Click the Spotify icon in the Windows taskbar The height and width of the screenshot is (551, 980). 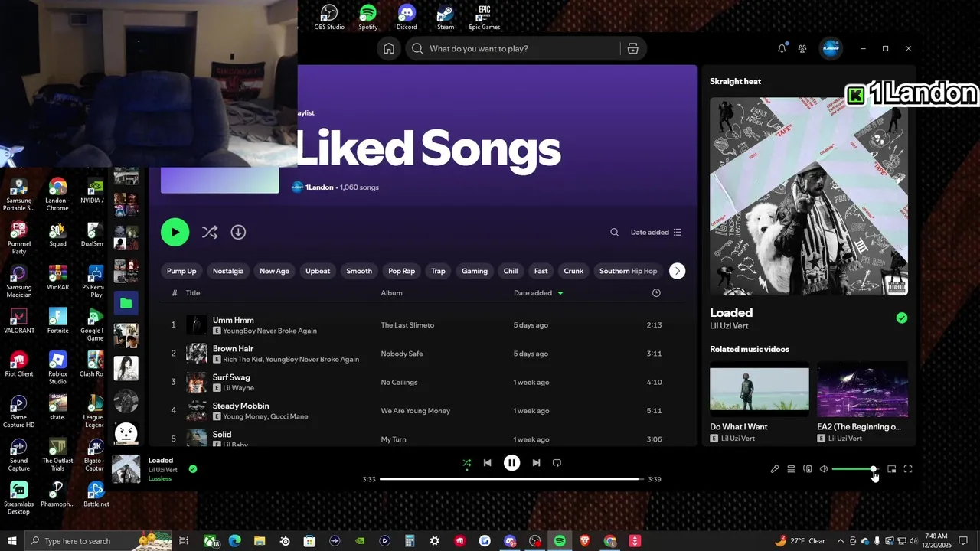560,541
